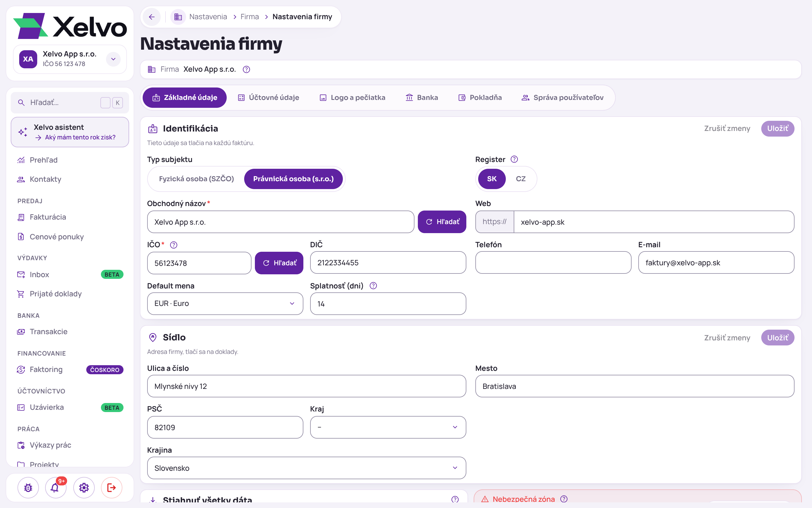The image size is (812, 508).
Task: Switch to Správa používateľov tab
Action: [x=563, y=97]
